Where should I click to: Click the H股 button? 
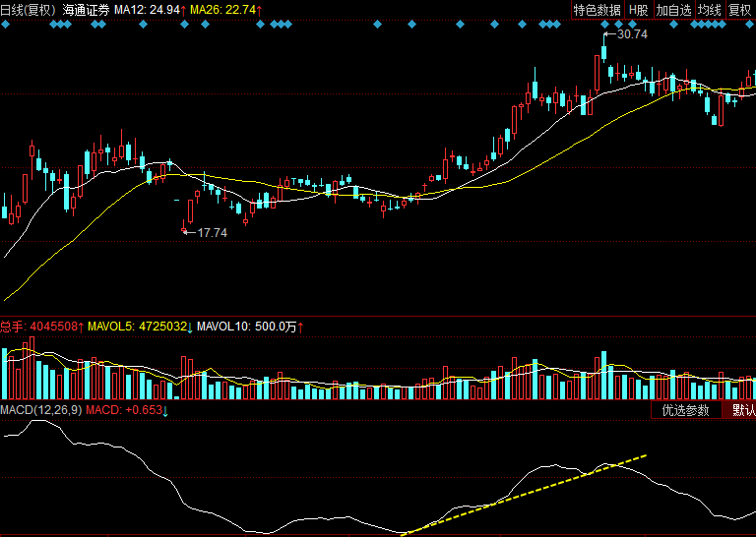point(638,10)
